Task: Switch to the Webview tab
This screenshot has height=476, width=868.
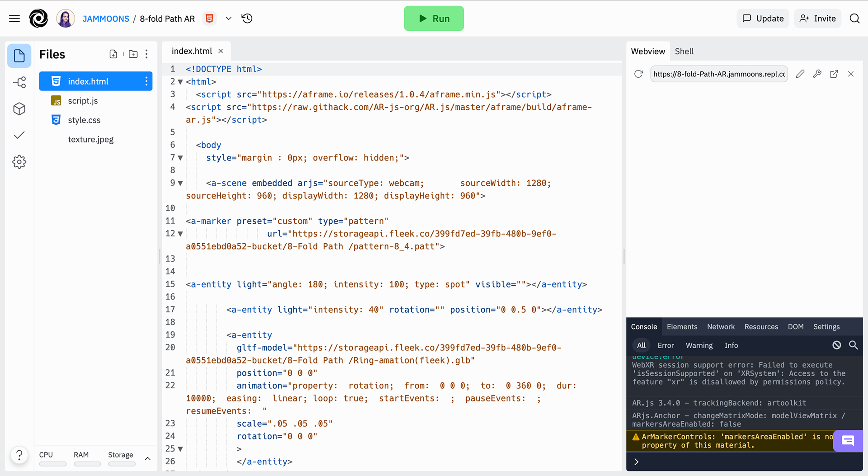Action: [x=648, y=52]
